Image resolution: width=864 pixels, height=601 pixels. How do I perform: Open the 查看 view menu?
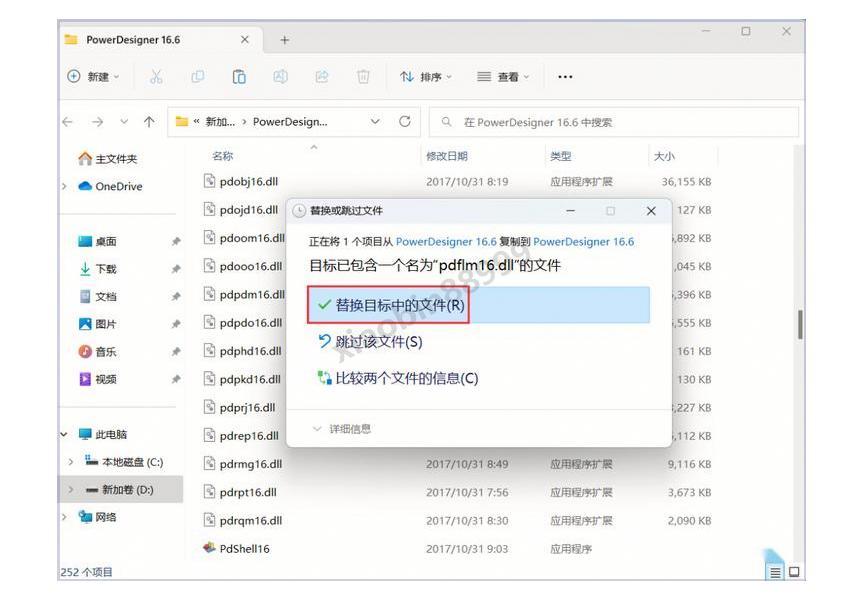tap(503, 77)
